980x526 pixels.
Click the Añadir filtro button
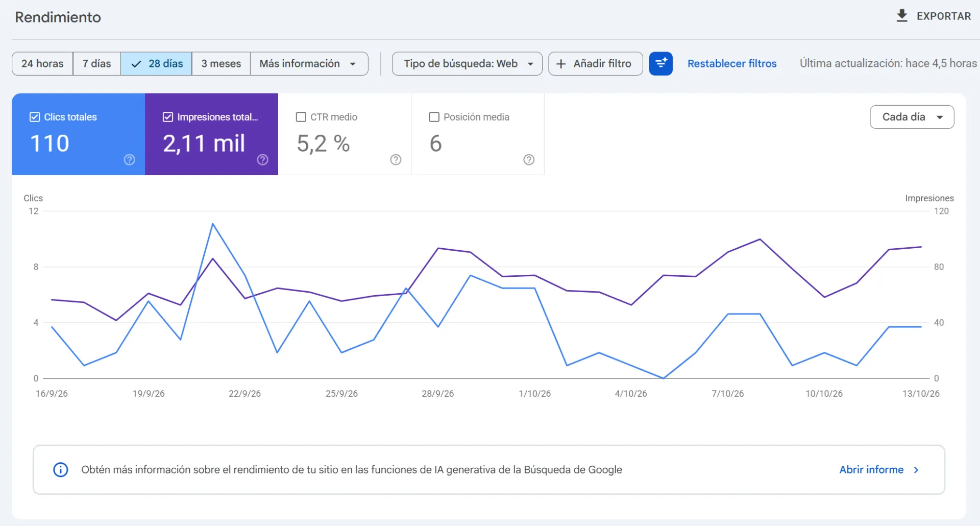pyautogui.click(x=595, y=64)
